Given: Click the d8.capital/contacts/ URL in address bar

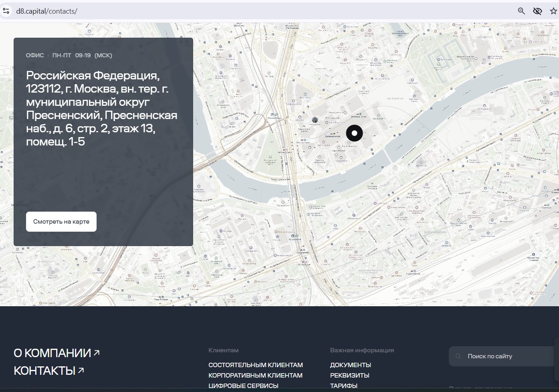Looking at the screenshot, I should (x=46, y=11).
